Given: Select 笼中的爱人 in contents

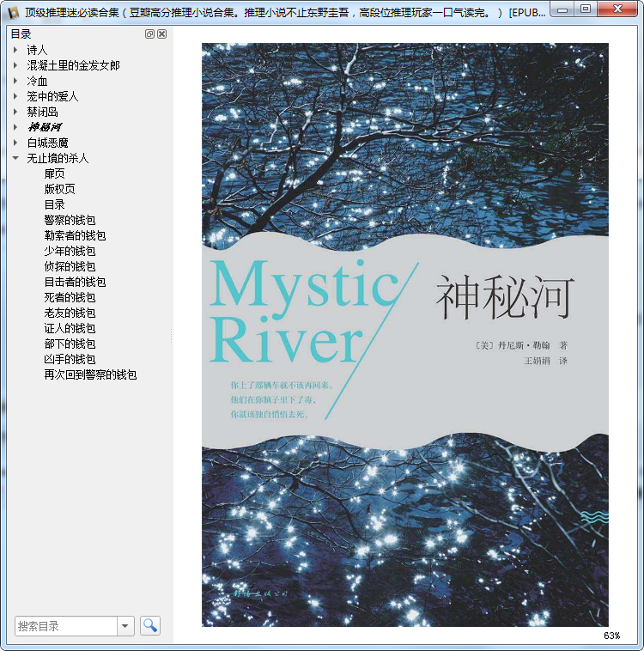Looking at the screenshot, I should click(52, 96).
